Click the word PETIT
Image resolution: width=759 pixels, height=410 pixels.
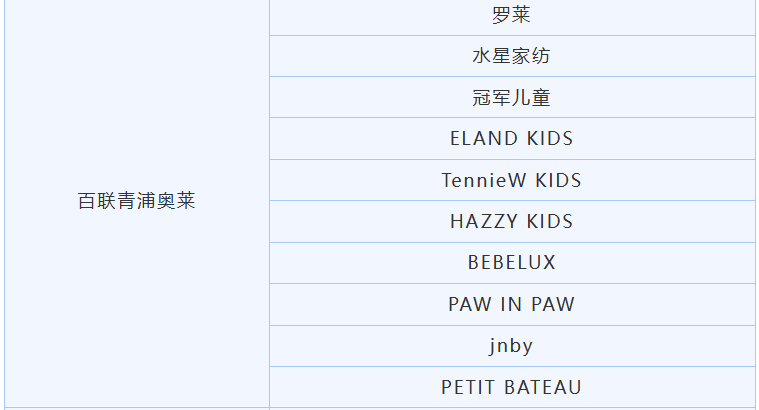click(469, 387)
